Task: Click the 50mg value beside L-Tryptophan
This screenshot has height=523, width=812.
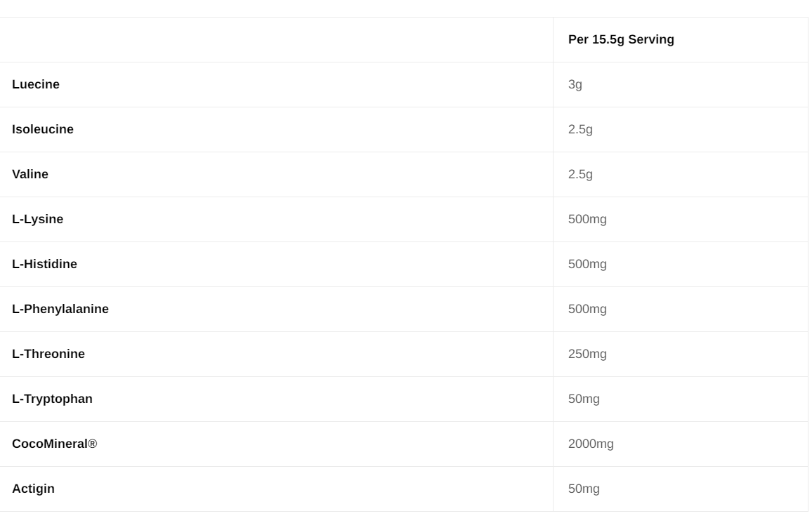Action: (584, 399)
